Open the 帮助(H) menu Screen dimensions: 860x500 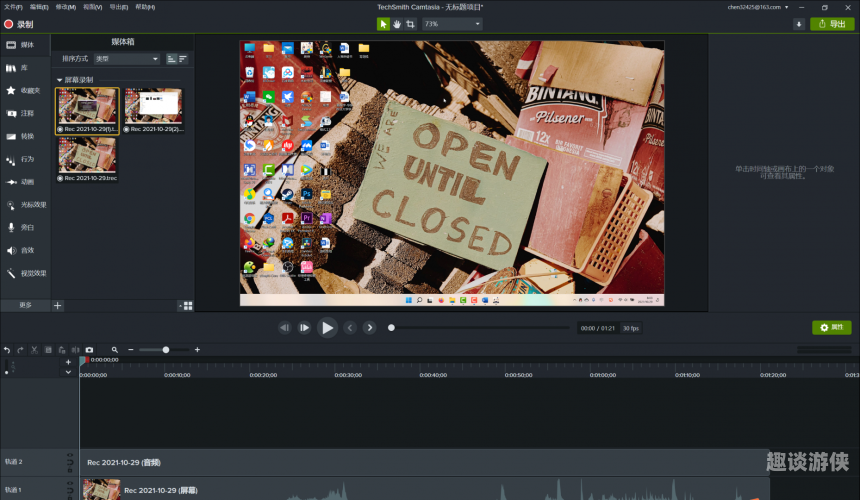[145, 7]
